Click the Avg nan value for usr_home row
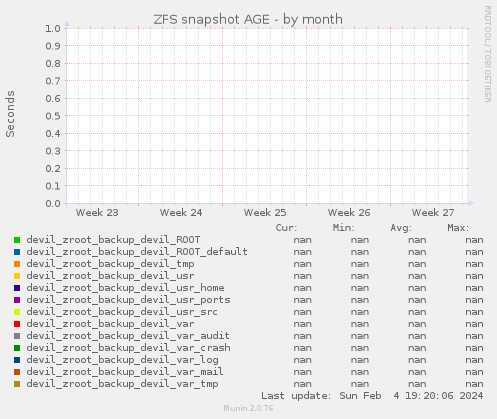 point(417,288)
